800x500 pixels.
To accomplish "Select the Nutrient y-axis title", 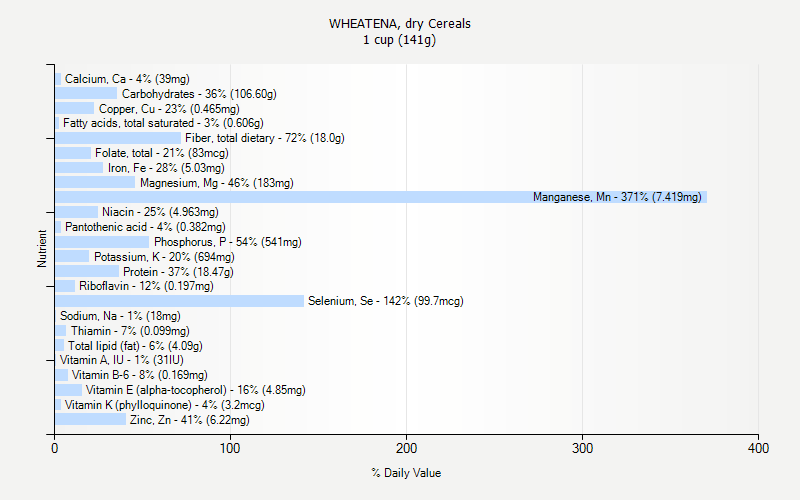I will coord(42,249).
